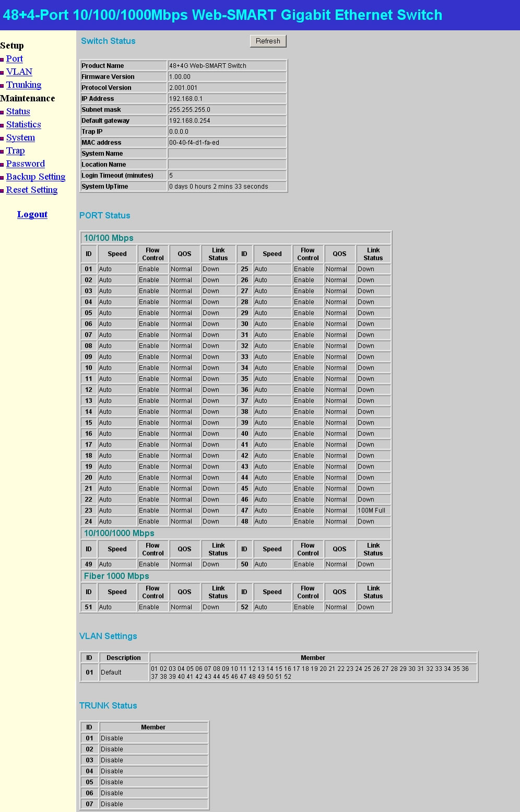The width and height of the screenshot is (520, 812).
Task: Click the Link Status 'Down' cell for port 01
Action: [x=218, y=269]
